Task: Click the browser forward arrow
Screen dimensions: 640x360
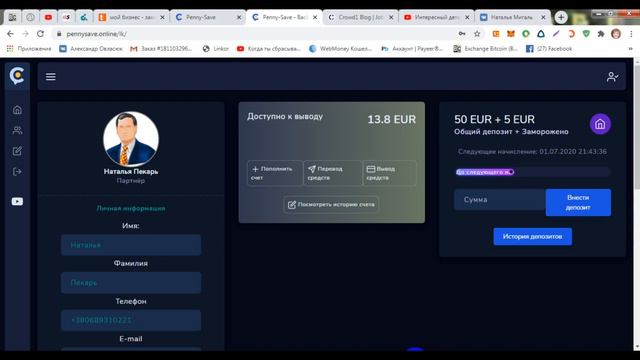Action: [x=25, y=34]
